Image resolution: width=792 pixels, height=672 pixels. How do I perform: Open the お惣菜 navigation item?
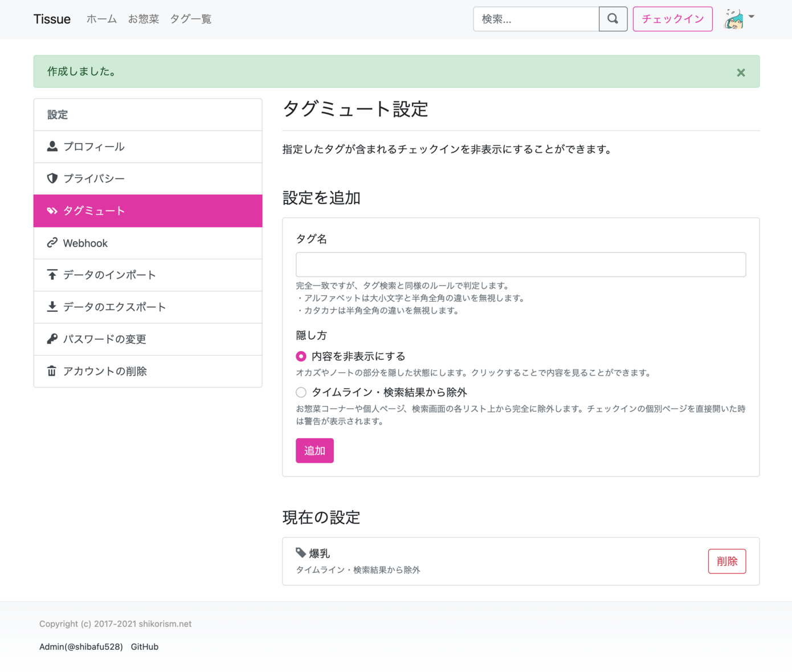coord(143,19)
